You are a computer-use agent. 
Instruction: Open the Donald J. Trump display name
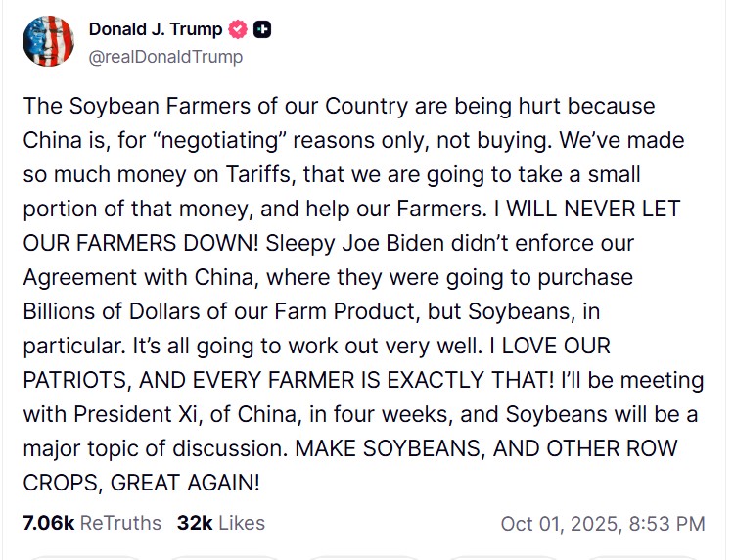pos(155,29)
